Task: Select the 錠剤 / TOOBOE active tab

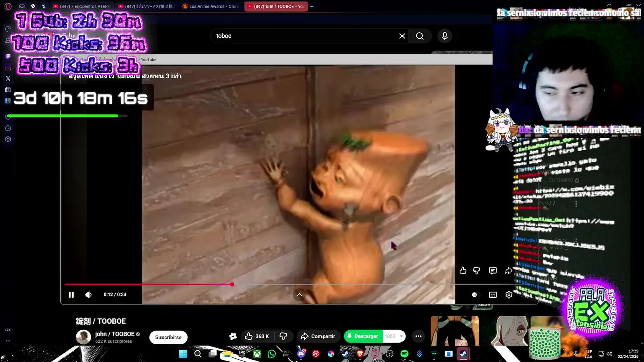Action: tap(276, 6)
